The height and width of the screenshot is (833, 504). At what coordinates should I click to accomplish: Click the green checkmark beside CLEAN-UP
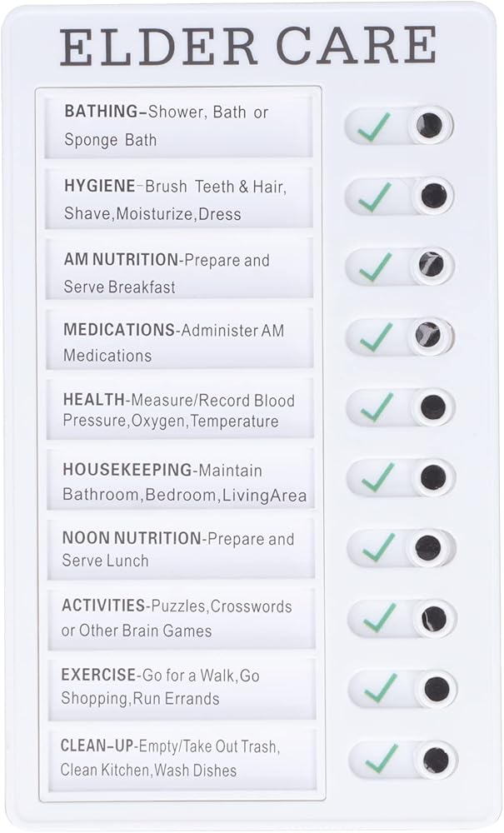382,759
